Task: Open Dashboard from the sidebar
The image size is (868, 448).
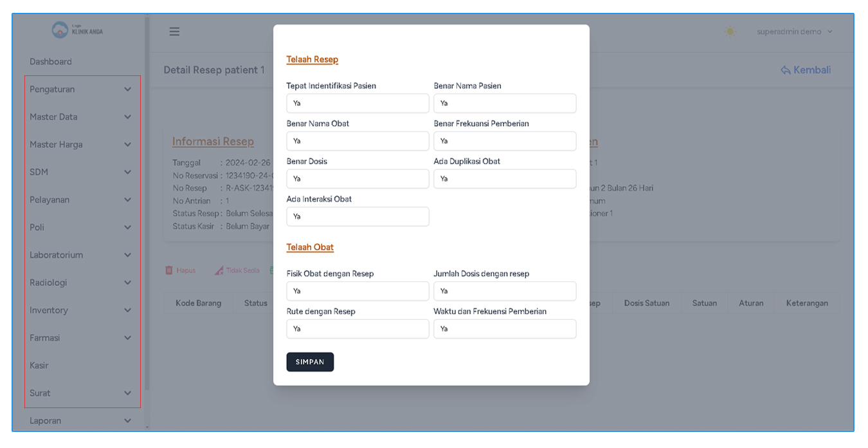Action: click(51, 62)
